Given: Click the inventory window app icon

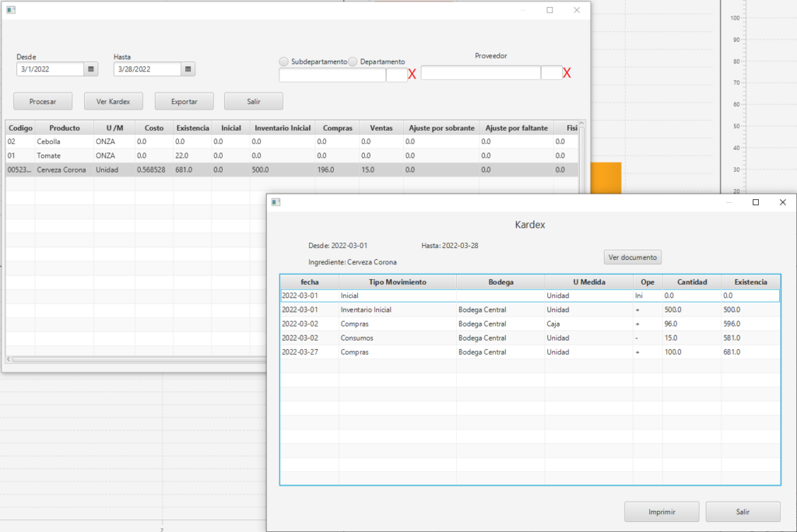Looking at the screenshot, I should click(x=11, y=9).
